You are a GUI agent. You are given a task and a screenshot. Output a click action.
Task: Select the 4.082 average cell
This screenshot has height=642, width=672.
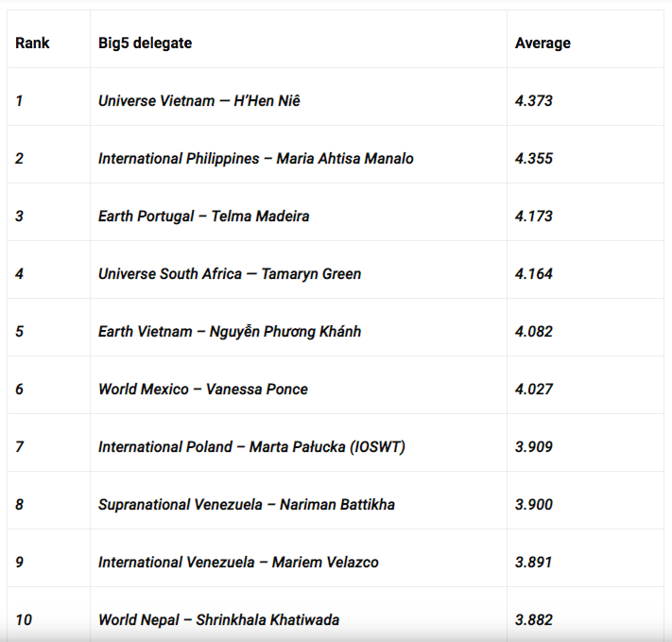click(x=534, y=331)
